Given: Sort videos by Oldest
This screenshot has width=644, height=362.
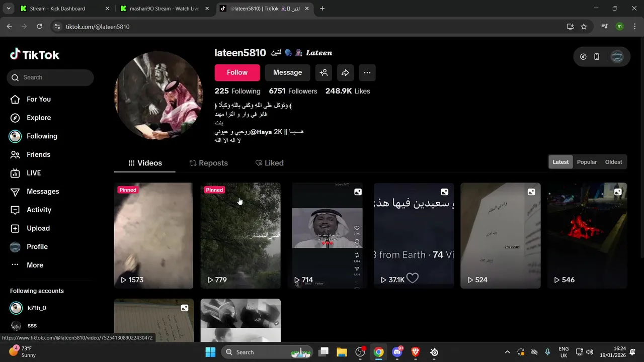Looking at the screenshot, I should click(x=613, y=162).
